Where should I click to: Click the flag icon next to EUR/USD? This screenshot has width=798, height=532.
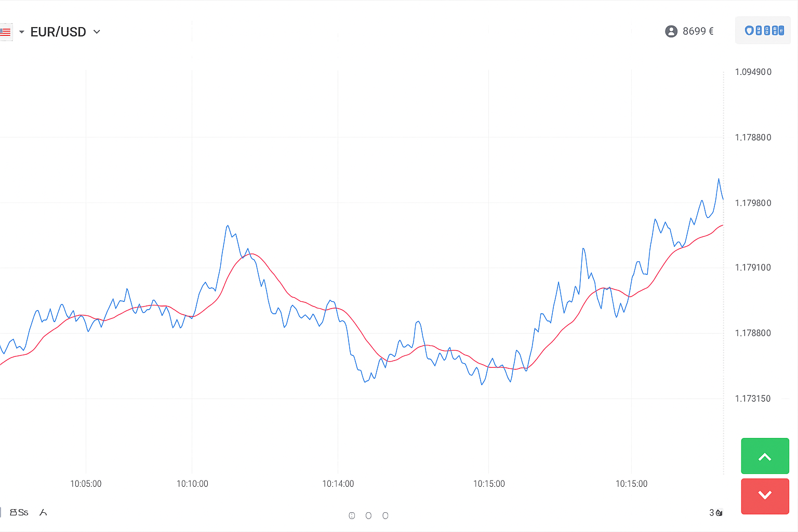(x=6, y=32)
